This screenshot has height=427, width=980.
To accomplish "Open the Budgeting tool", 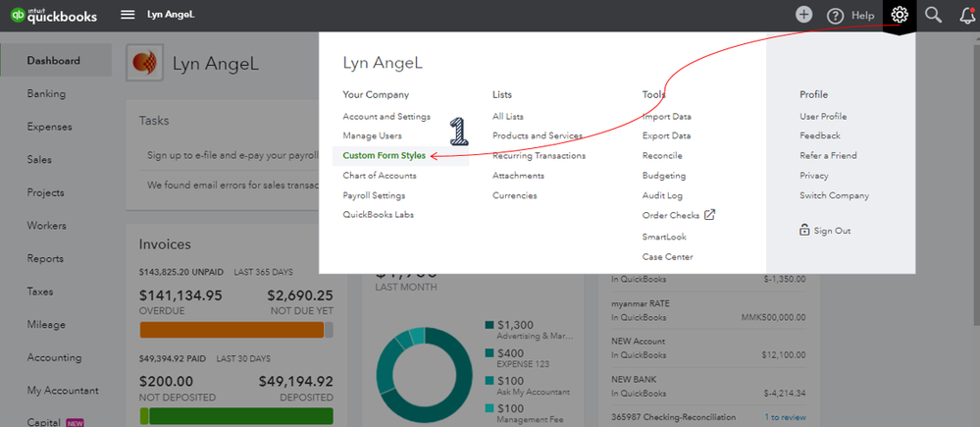I will coord(664,176).
